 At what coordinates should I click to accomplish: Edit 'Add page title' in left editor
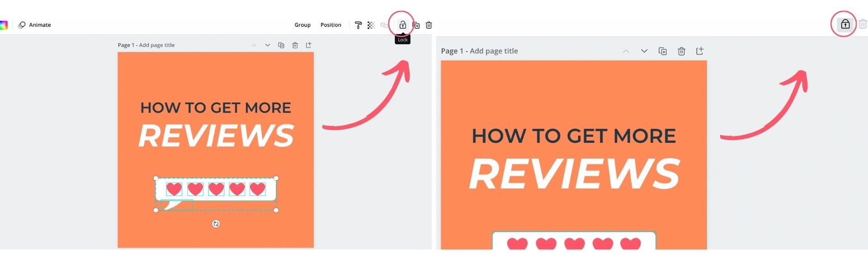click(x=157, y=45)
